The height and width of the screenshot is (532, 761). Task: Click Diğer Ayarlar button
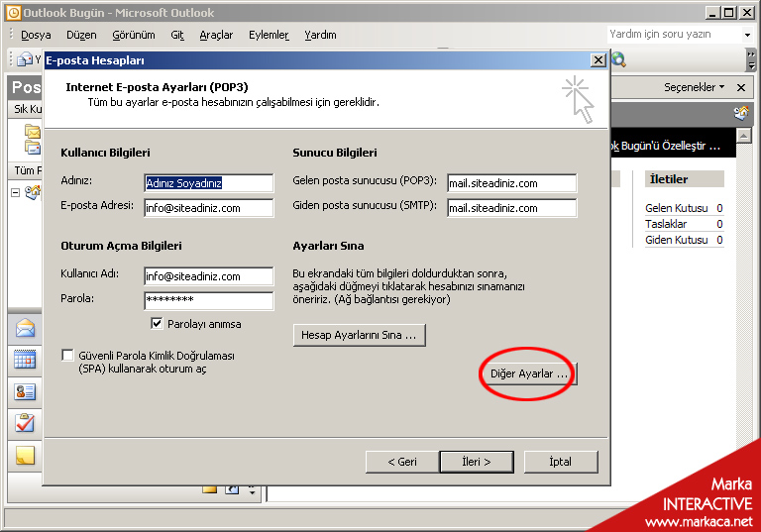click(x=528, y=373)
